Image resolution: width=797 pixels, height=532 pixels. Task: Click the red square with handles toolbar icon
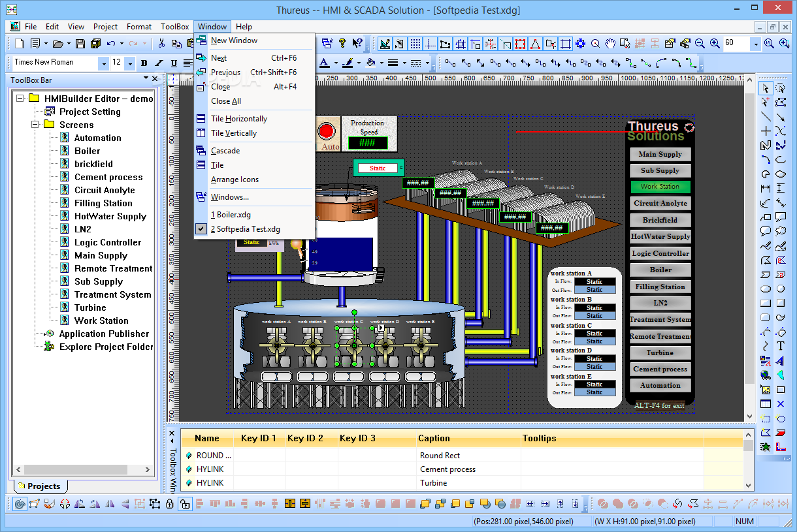(x=520, y=44)
